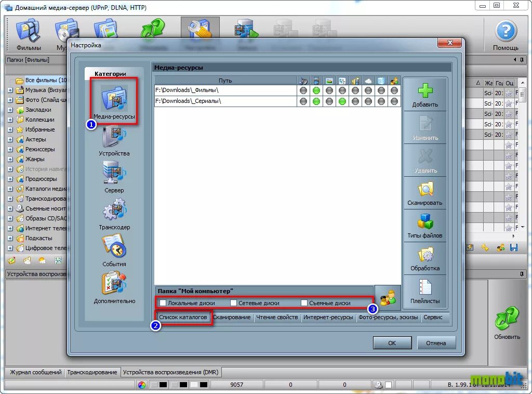532x394 pixels.
Task: Click the yellow key icon in main window
Action: tap(485, 248)
